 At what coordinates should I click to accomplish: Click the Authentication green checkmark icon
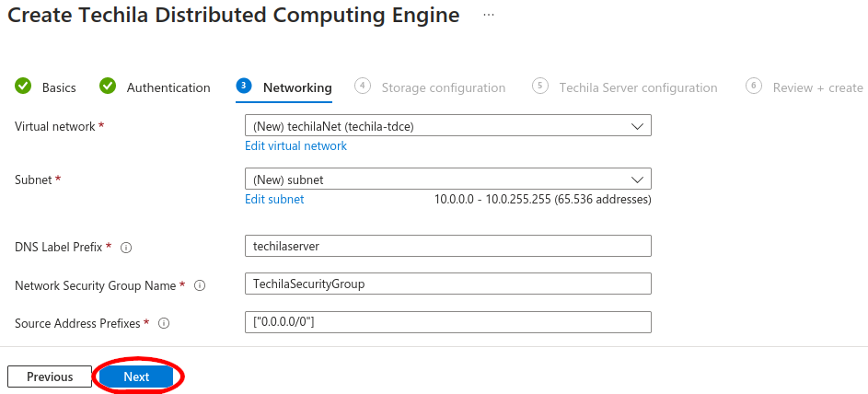tap(108, 87)
